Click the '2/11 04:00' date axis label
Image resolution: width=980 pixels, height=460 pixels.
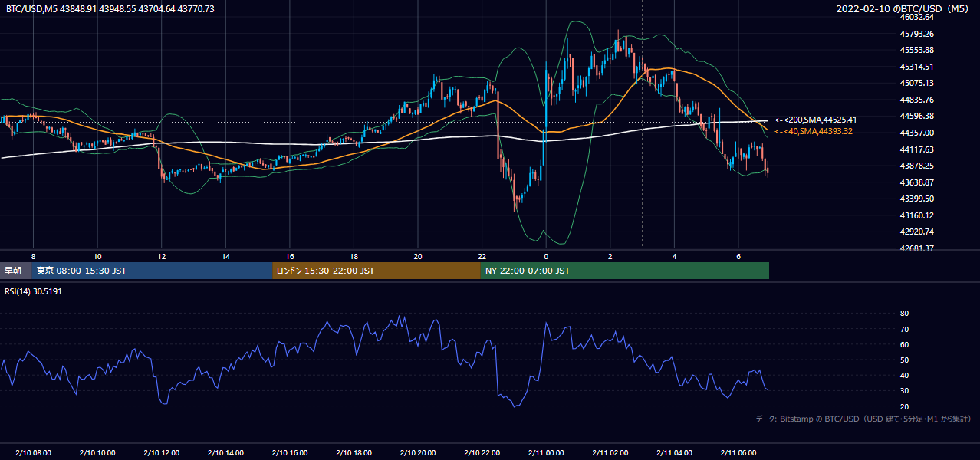pos(674,452)
